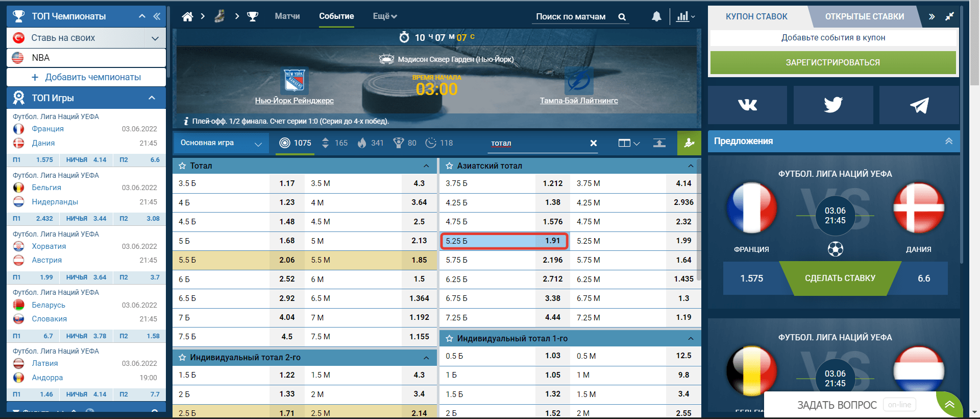The height and width of the screenshot is (419, 980).
Task: Collapse the Индивидуальный тотал 1-го block
Action: [x=691, y=338]
